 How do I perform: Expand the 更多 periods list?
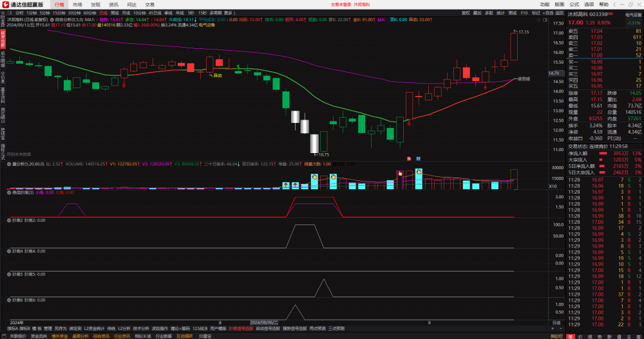(229, 13)
